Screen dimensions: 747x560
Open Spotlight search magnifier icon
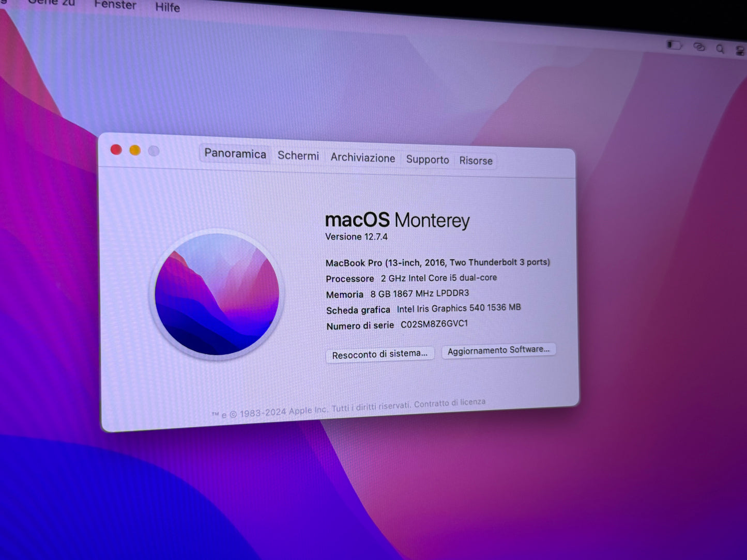[x=720, y=49]
